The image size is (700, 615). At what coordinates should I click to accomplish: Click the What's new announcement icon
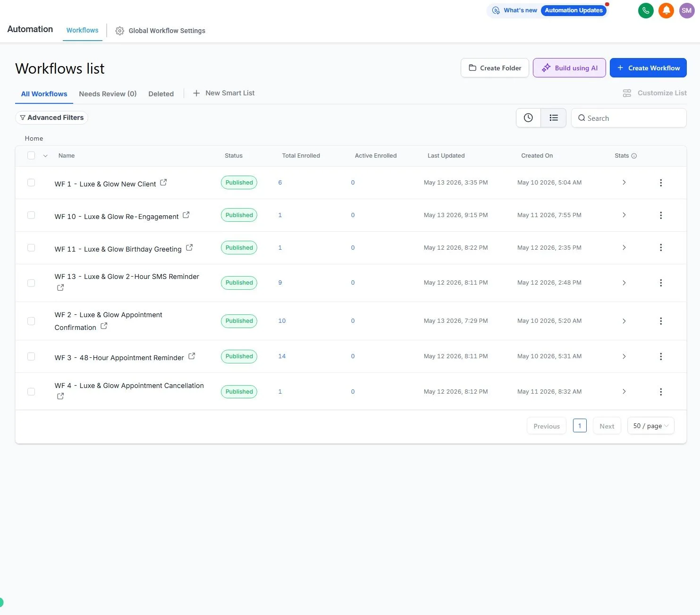[x=496, y=10]
